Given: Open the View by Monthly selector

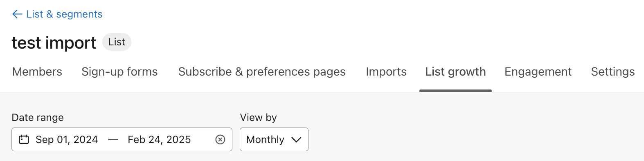Looking at the screenshot, I should (274, 139).
